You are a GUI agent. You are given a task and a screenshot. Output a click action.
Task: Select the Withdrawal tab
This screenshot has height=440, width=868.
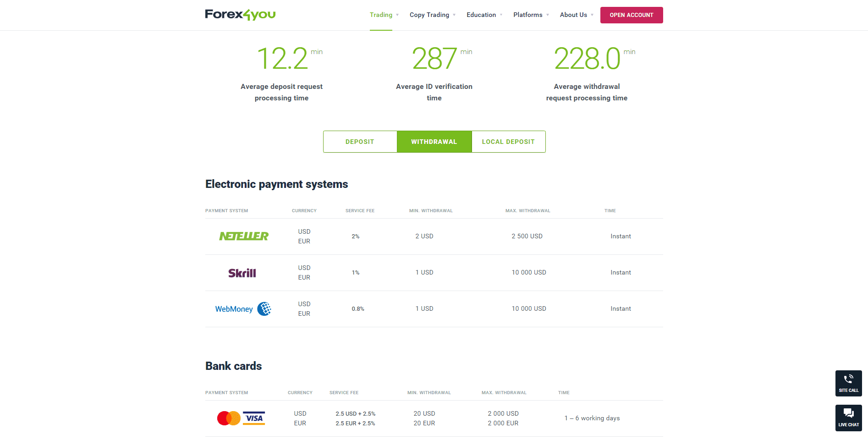(x=434, y=142)
